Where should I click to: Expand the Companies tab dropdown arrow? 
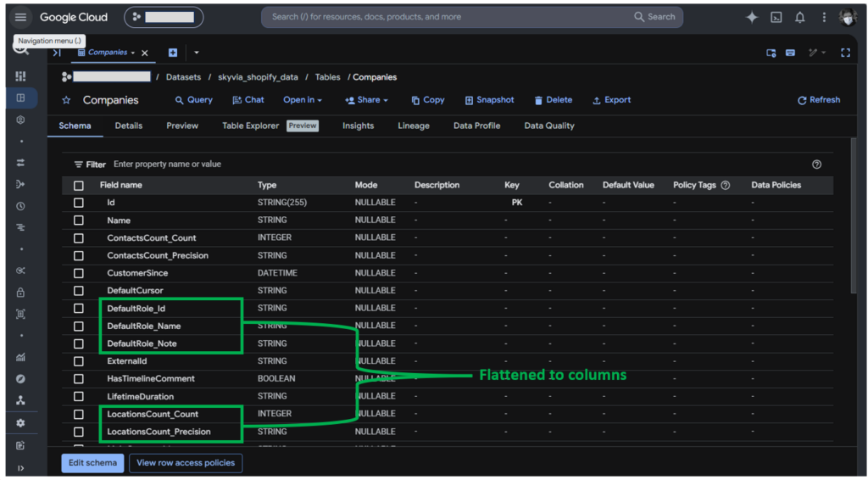[133, 53]
